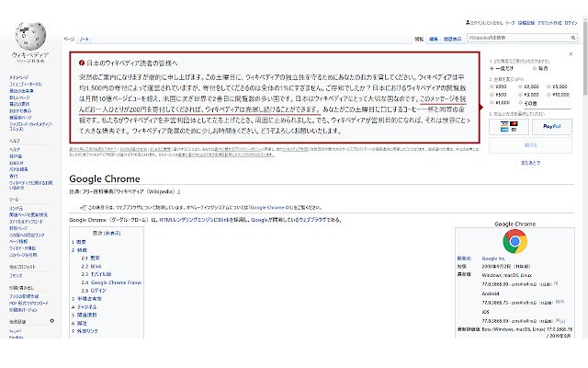Click the またあとで later link
The height and width of the screenshot is (368, 588).
tap(530, 163)
